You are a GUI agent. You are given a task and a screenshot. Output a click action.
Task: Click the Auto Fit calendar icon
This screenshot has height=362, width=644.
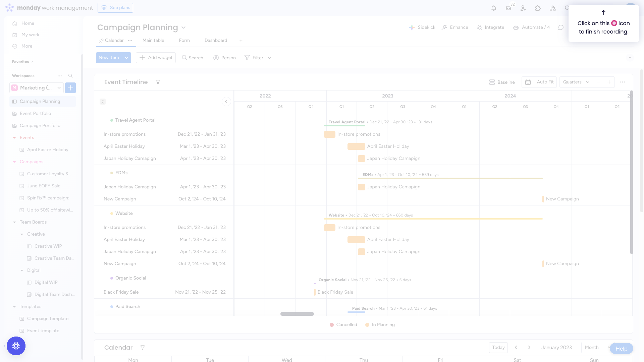click(528, 82)
